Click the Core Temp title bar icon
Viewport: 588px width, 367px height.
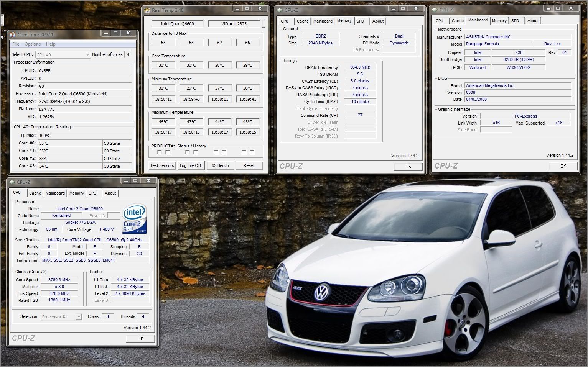(x=13, y=34)
